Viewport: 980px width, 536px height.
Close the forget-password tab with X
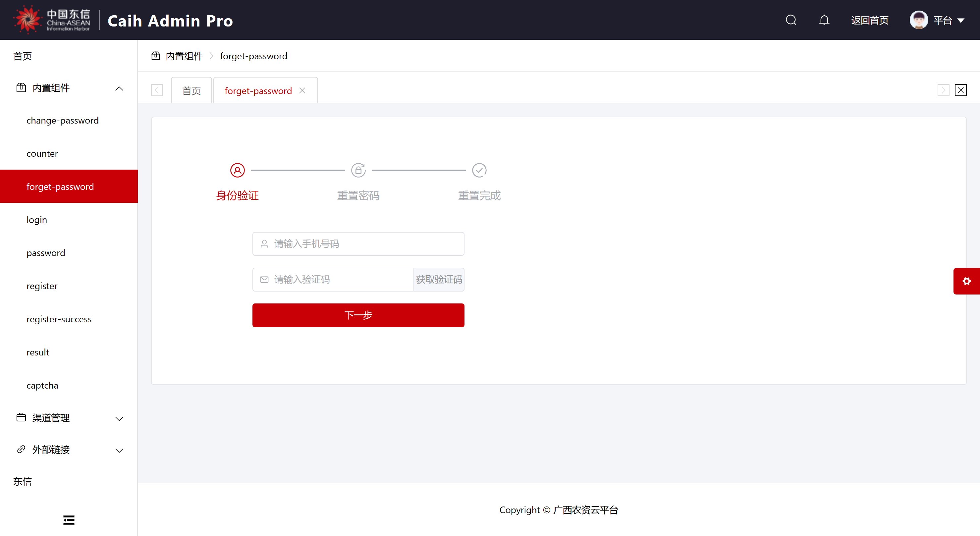coord(302,90)
